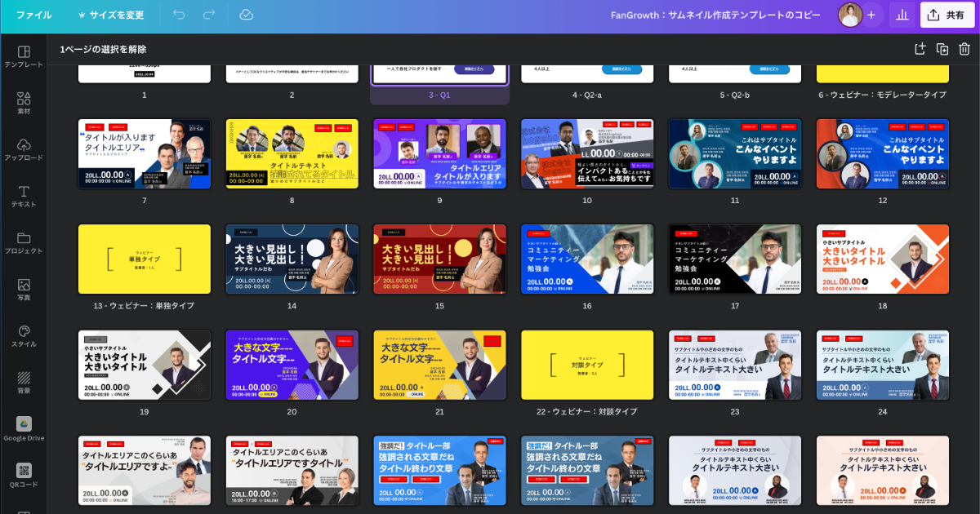This screenshot has height=514, width=980.
Task: Open the テキスト text panel
Action: [24, 197]
